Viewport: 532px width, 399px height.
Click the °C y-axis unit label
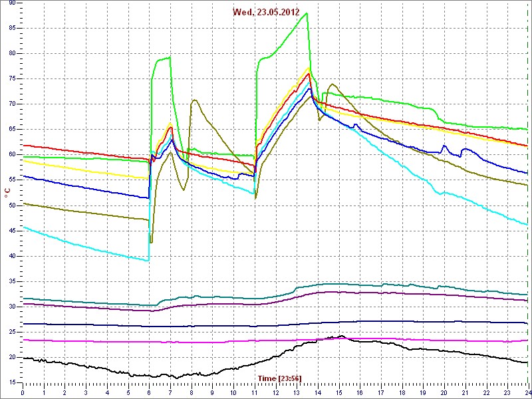click(7, 193)
